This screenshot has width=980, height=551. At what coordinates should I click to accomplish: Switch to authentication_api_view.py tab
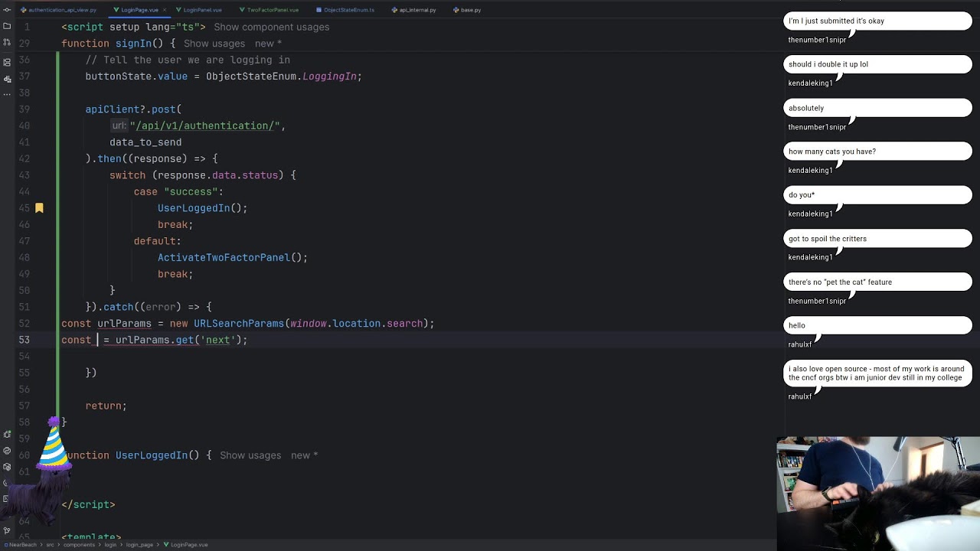tap(58, 10)
